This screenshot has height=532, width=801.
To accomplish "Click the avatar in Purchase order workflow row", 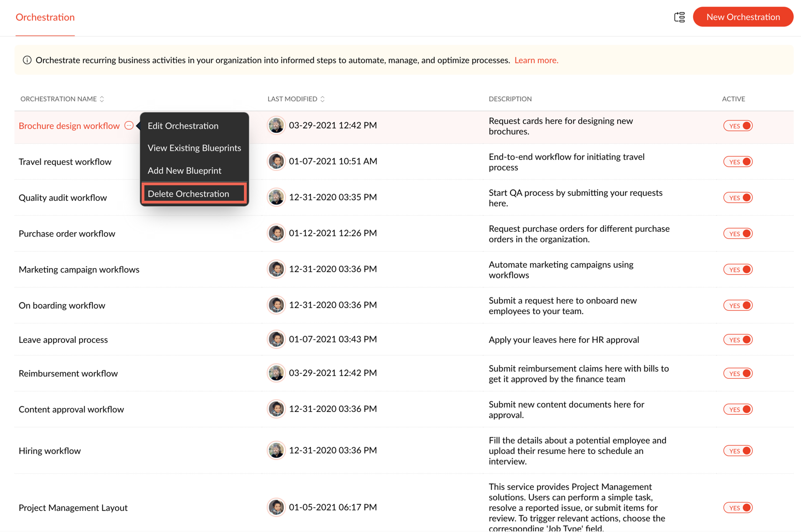I will [x=276, y=233].
